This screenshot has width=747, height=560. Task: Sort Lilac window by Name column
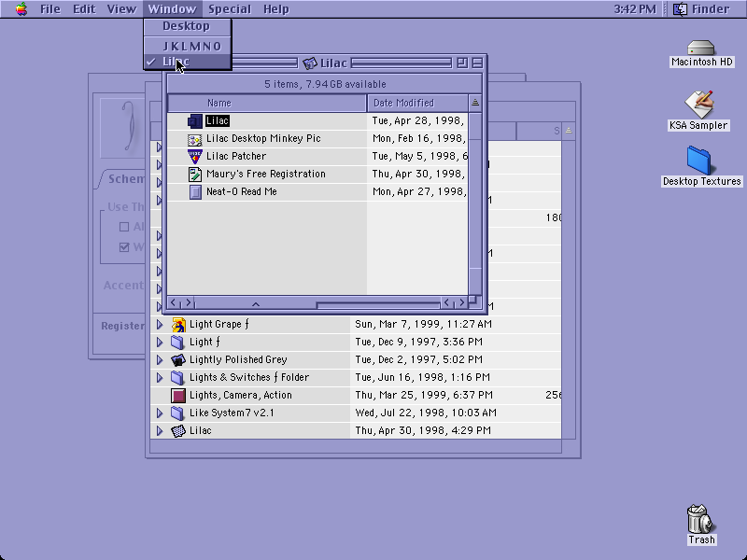pos(267,103)
